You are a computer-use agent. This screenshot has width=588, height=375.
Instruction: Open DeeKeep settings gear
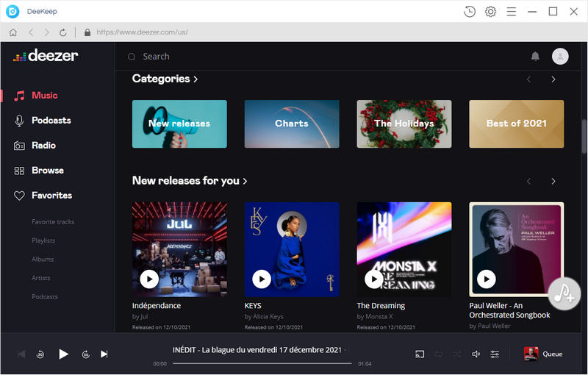490,12
